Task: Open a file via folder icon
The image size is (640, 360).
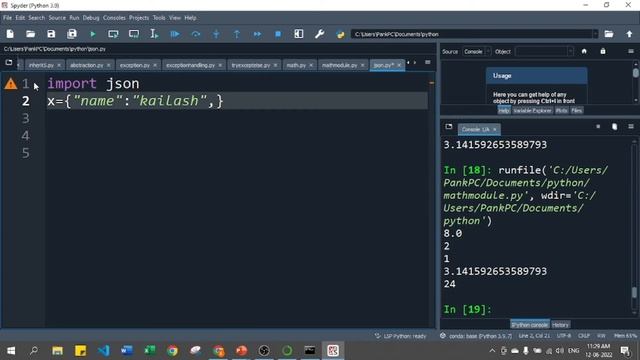Action: tap(31, 34)
